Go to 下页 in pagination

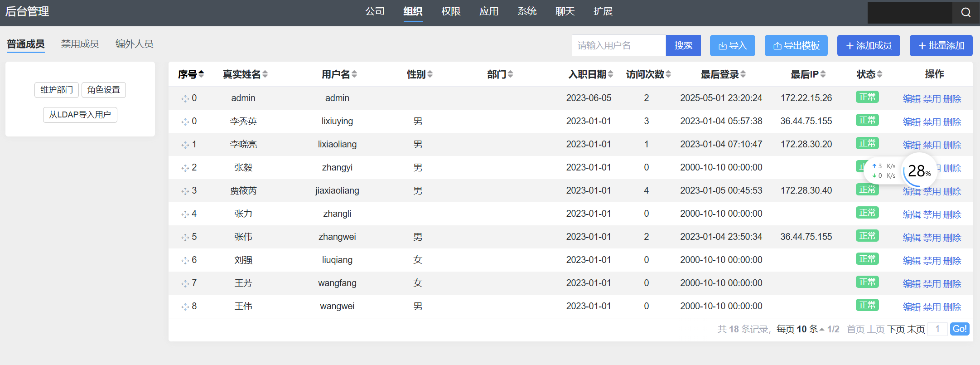[896, 329]
